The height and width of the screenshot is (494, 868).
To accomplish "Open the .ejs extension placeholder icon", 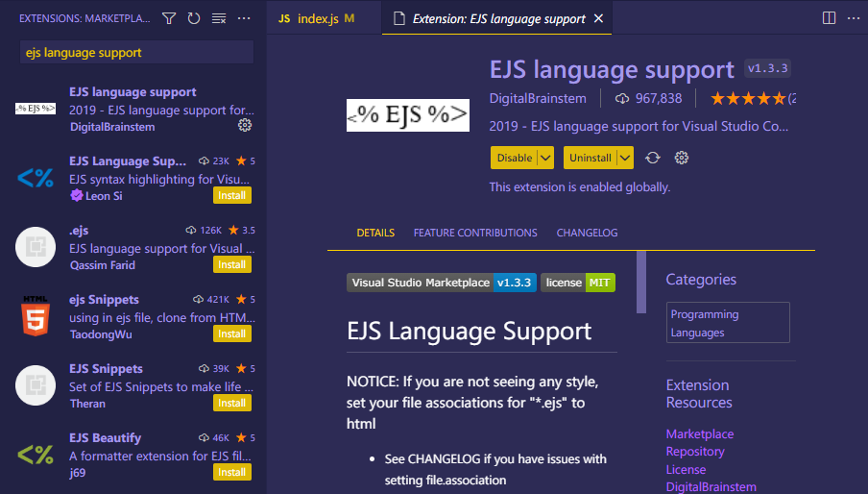I will [x=36, y=247].
